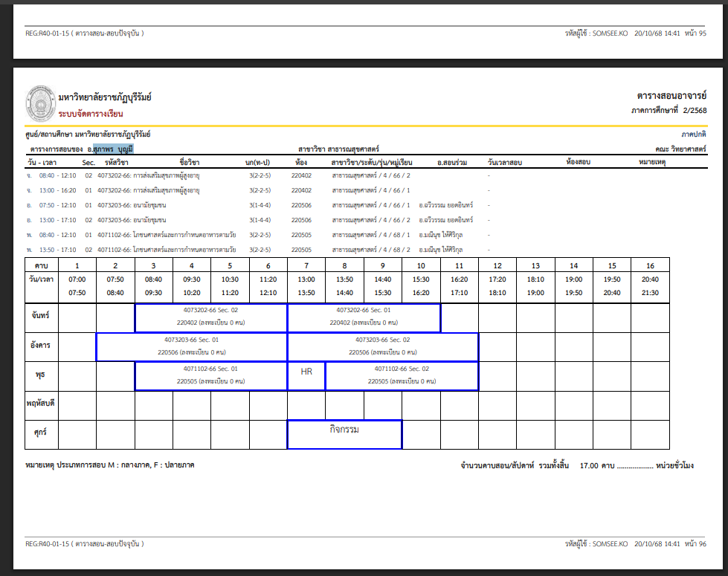Click the ชื่อวิชา column header
728x576 pixels.
click(190, 162)
